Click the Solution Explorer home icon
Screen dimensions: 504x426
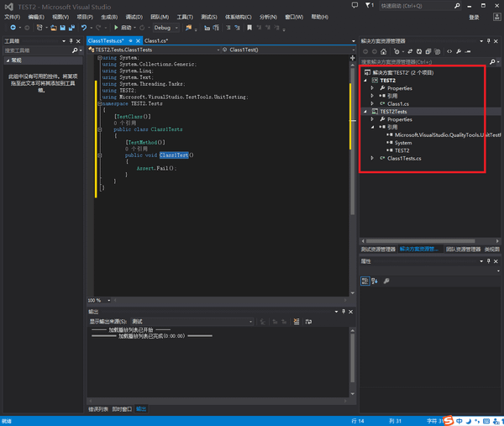(x=384, y=51)
